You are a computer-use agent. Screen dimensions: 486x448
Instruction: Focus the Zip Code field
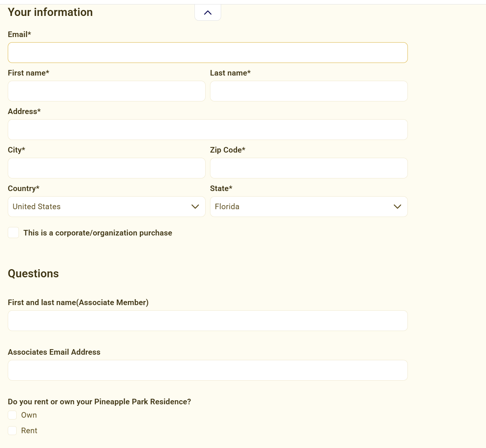pyautogui.click(x=309, y=168)
